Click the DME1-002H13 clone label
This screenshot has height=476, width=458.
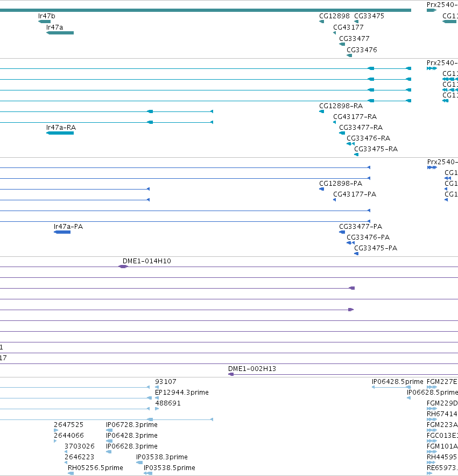(252, 369)
